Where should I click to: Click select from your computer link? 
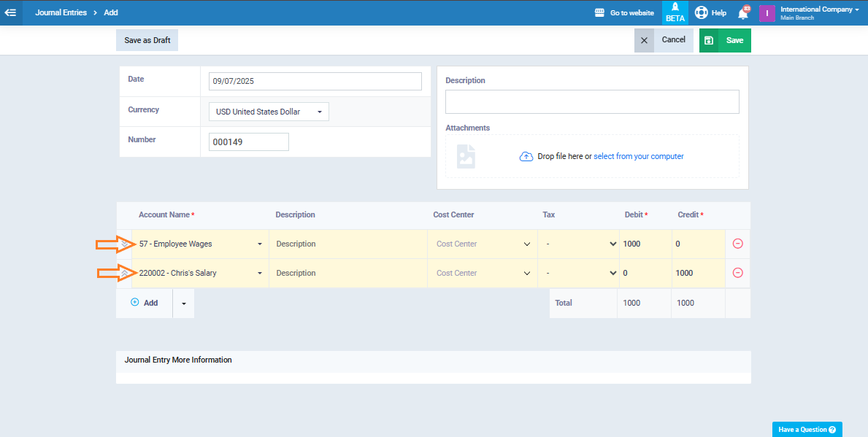pos(638,156)
